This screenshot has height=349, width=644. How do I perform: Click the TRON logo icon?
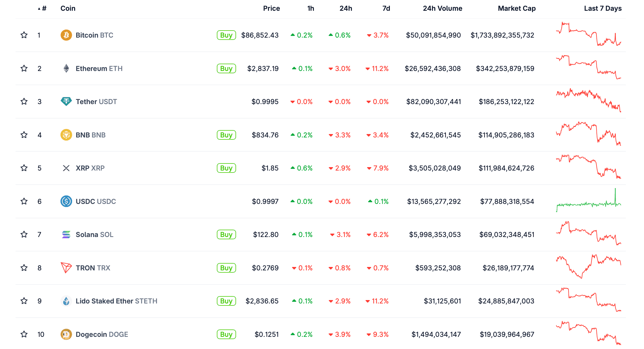pos(66,268)
